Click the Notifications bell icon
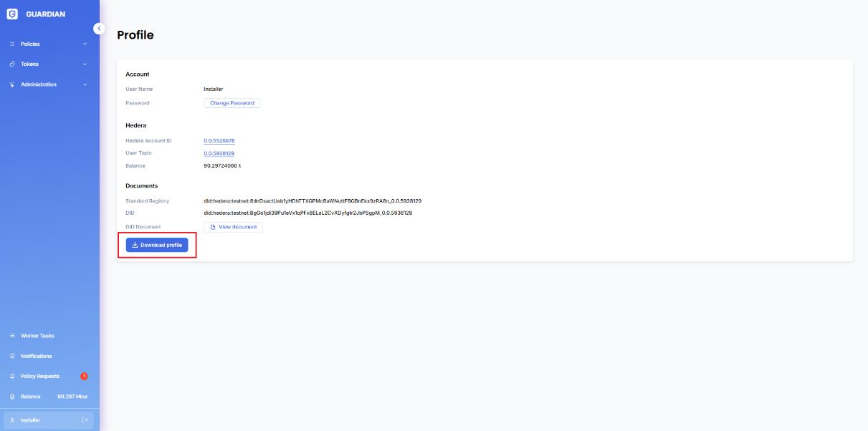 [x=12, y=356]
